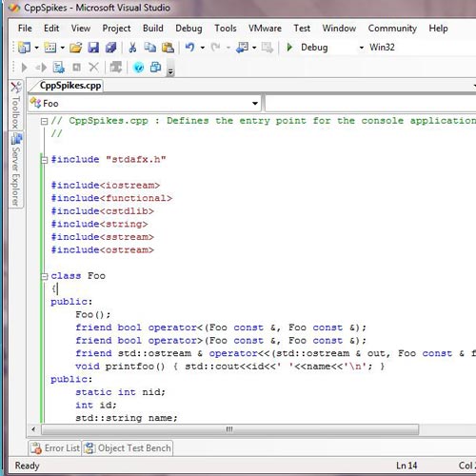
Task: Open the View menu
Action: pos(81,29)
